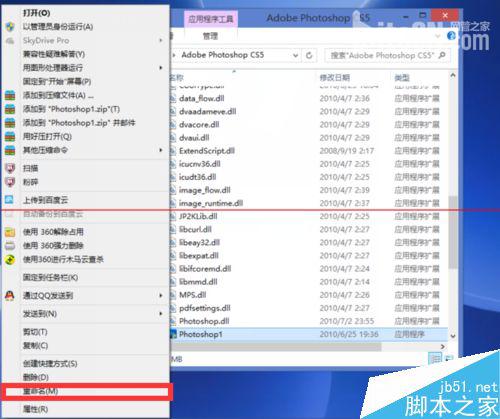The height and width of the screenshot is (419, 500).
Task: Click the refresh icon in address bar
Action: [x=309, y=55]
